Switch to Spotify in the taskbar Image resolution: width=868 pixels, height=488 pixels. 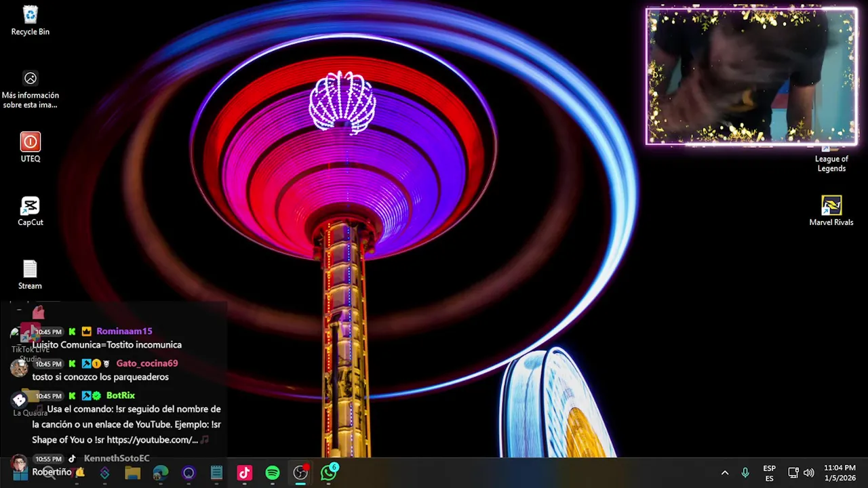273,473
